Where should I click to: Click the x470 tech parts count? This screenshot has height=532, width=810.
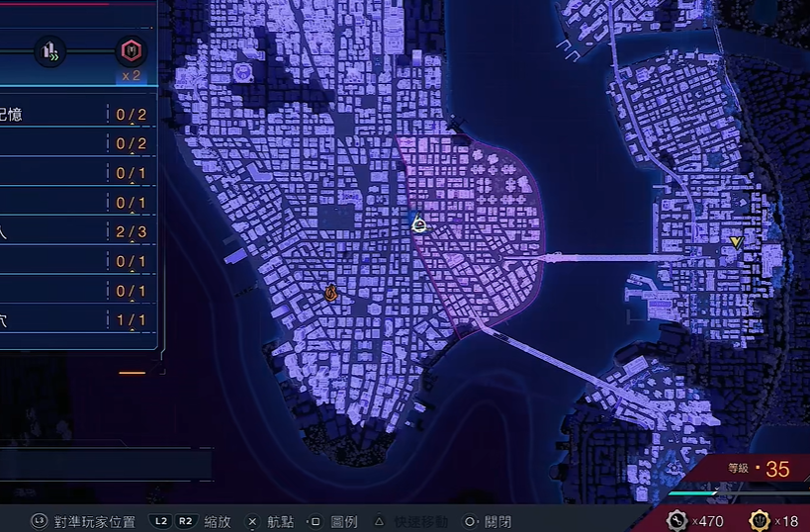pos(708,521)
